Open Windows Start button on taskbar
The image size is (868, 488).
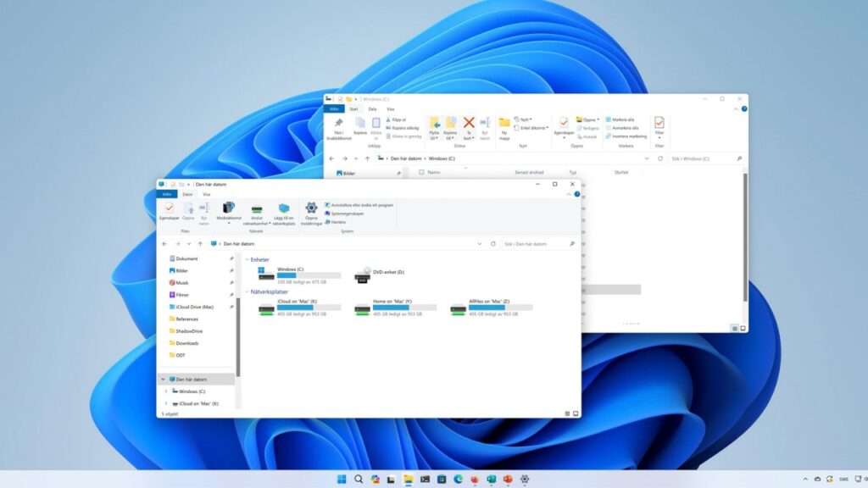[342, 480]
